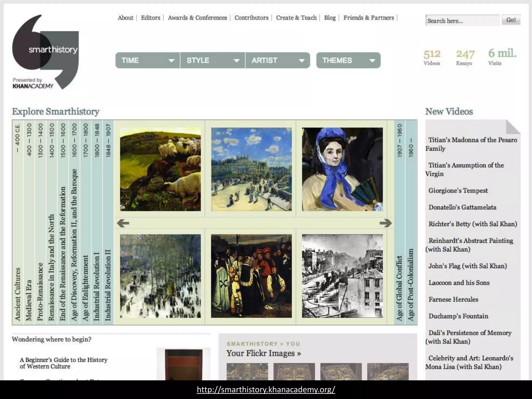
Task: Click the left arrow in the gallery
Action: pos(123,223)
